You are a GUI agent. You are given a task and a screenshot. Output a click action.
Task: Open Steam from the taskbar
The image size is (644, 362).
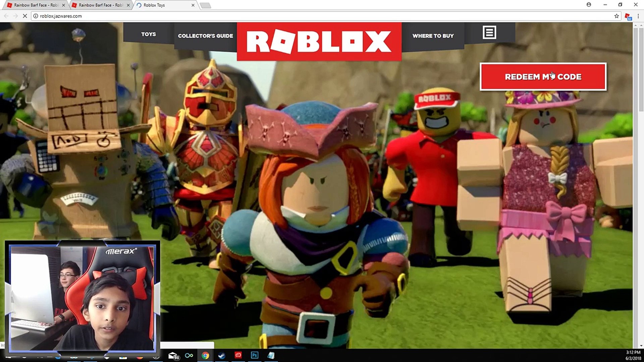pos(222,355)
